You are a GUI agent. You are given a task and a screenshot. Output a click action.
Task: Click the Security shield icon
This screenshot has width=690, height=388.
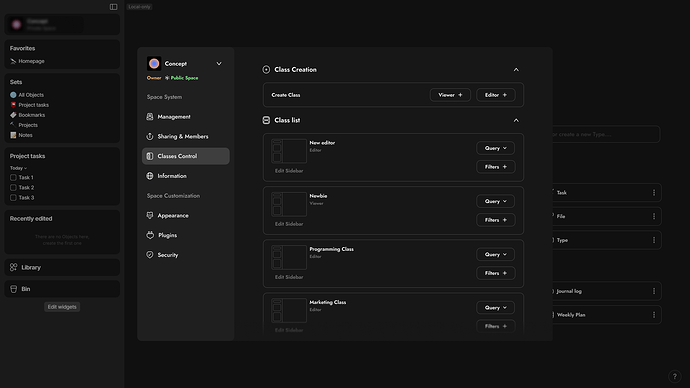coord(150,255)
